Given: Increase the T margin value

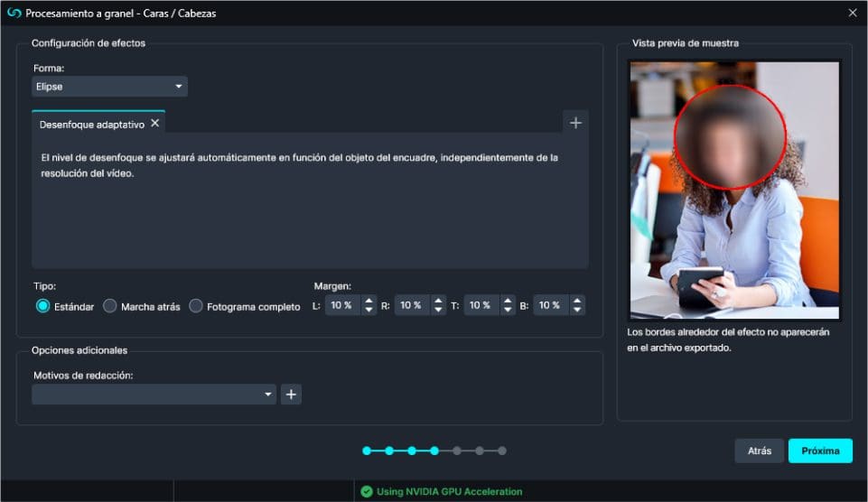Looking at the screenshot, I should click(x=507, y=301).
